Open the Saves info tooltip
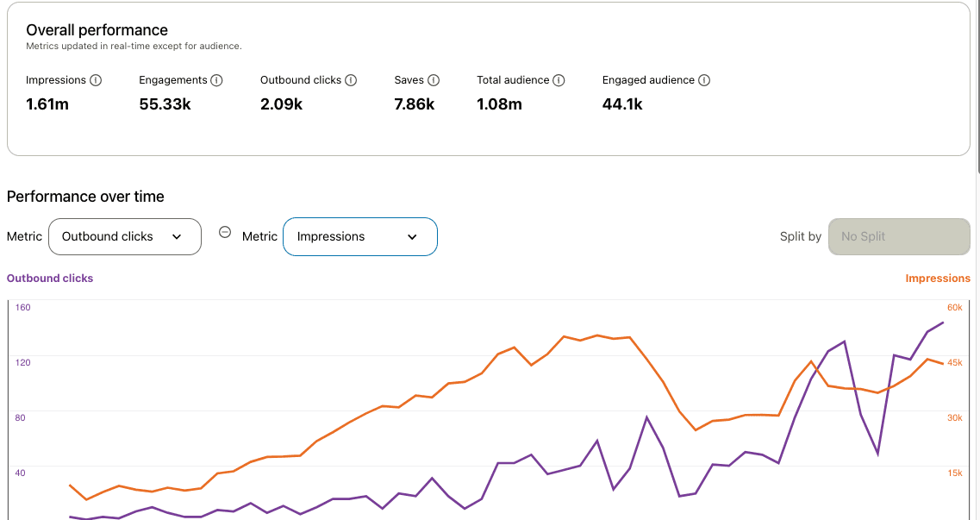The height and width of the screenshot is (520, 980). point(435,79)
